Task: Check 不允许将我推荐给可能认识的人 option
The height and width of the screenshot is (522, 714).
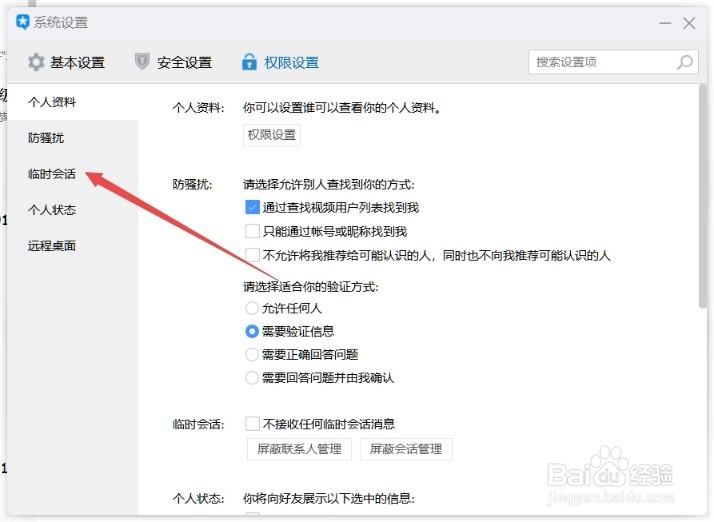Action: [252, 255]
